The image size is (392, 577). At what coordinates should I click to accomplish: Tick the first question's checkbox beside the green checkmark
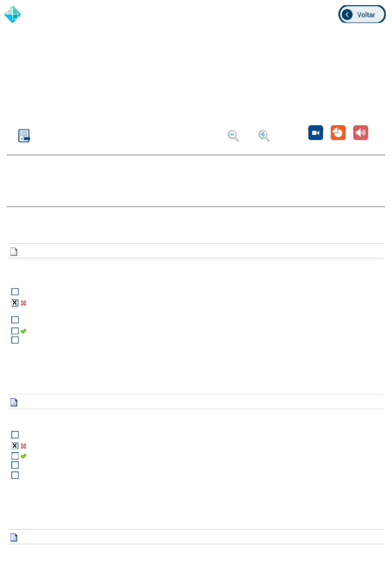pyautogui.click(x=15, y=331)
